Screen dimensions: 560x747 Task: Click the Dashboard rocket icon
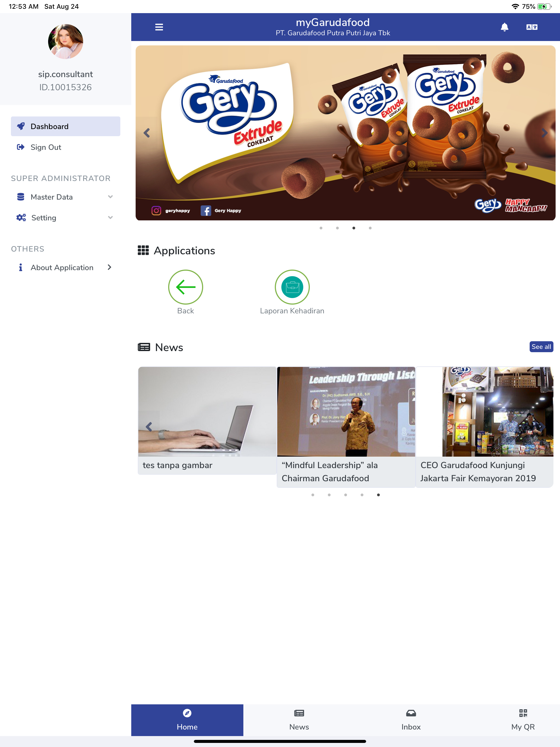point(21,126)
